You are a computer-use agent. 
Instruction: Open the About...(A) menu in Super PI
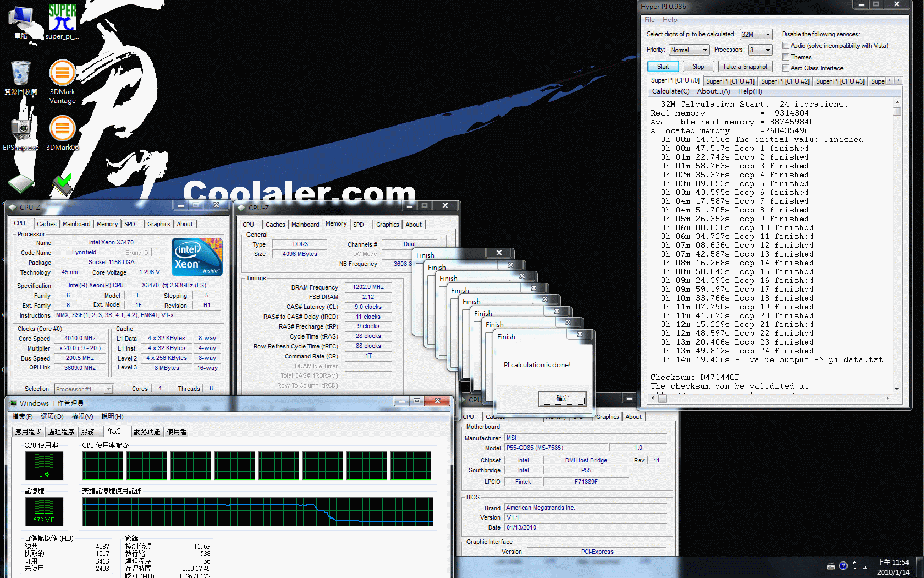pyautogui.click(x=713, y=91)
